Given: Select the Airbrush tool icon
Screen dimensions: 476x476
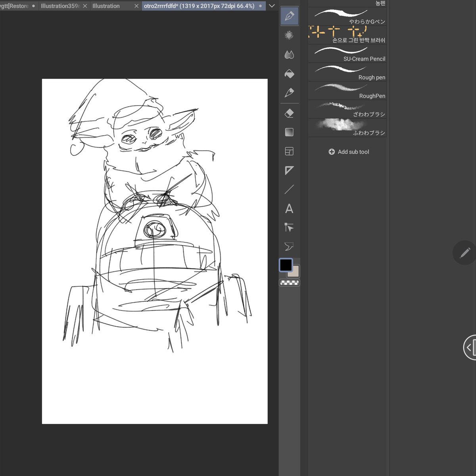Looking at the screenshot, I should (289, 35).
